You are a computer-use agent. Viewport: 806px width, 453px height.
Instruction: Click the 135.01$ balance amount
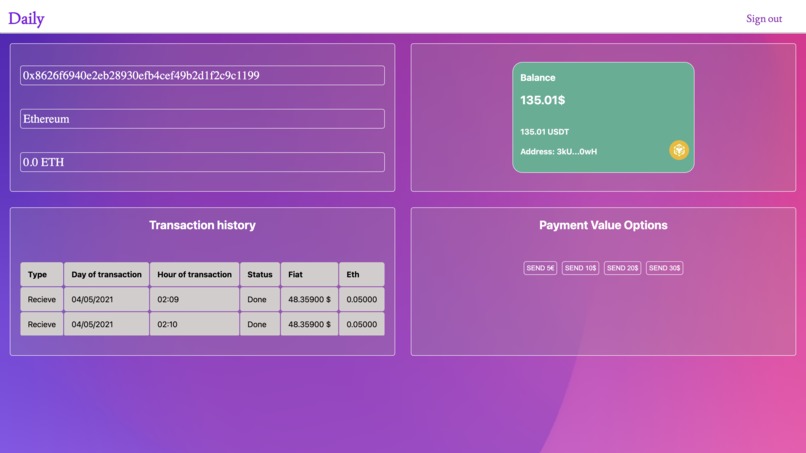(x=542, y=100)
